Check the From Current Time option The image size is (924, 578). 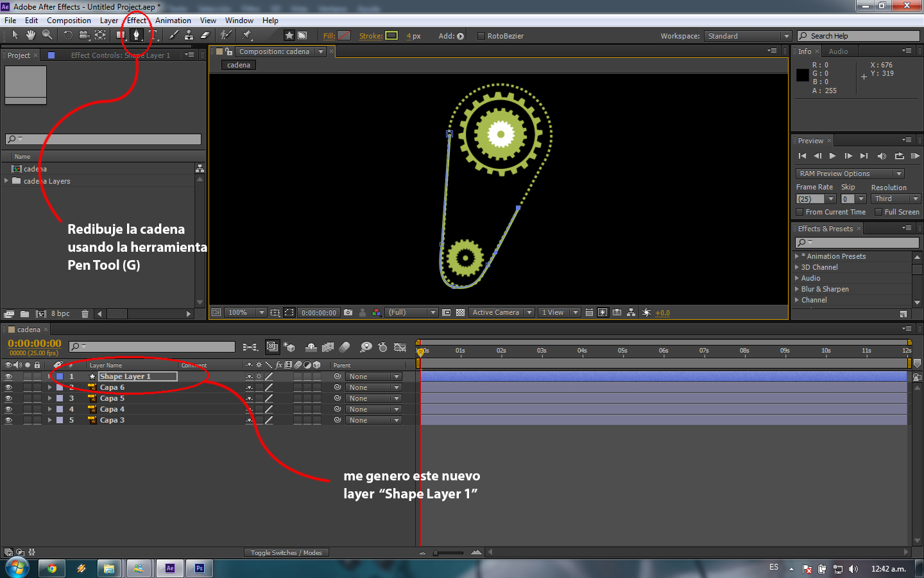click(800, 212)
